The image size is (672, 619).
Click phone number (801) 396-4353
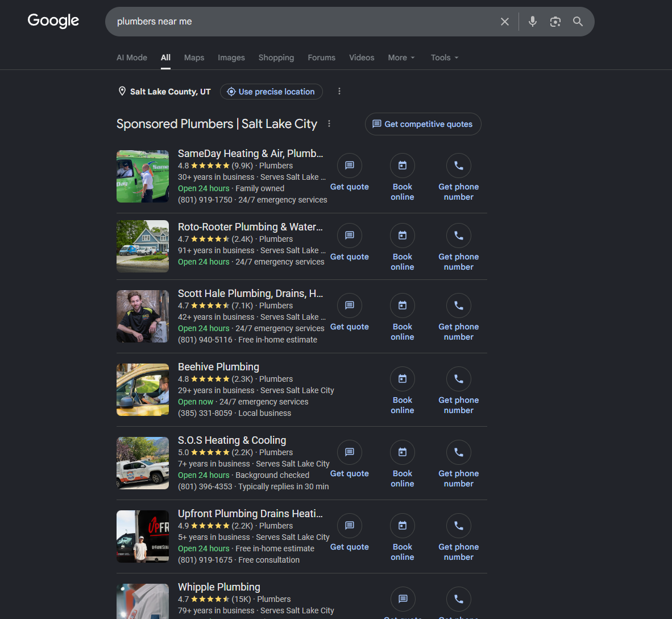[205, 486]
